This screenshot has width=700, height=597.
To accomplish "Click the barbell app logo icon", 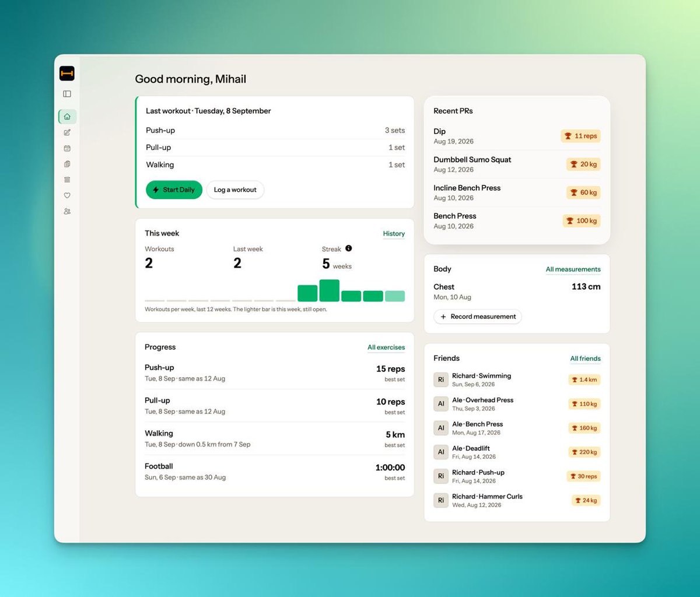I will 67,73.
